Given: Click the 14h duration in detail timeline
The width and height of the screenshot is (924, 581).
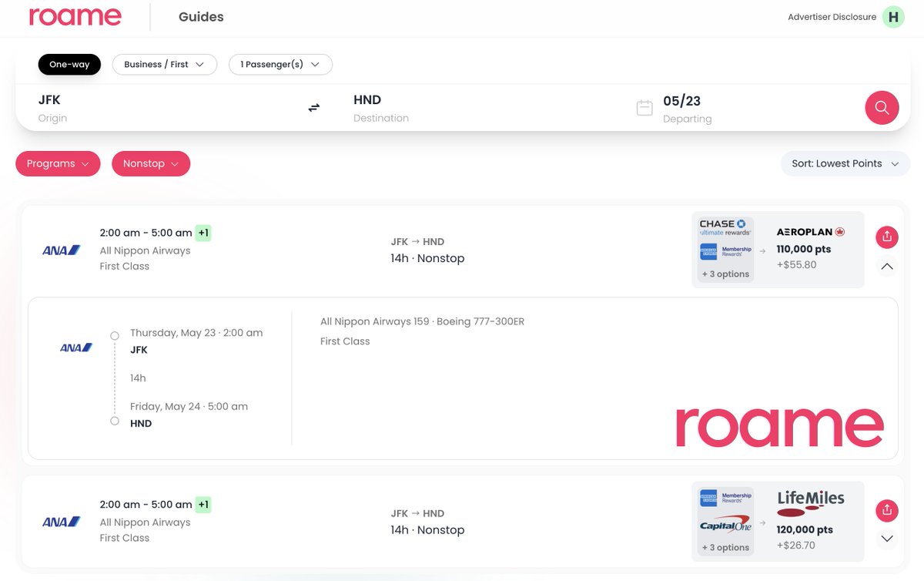Looking at the screenshot, I should tap(138, 378).
